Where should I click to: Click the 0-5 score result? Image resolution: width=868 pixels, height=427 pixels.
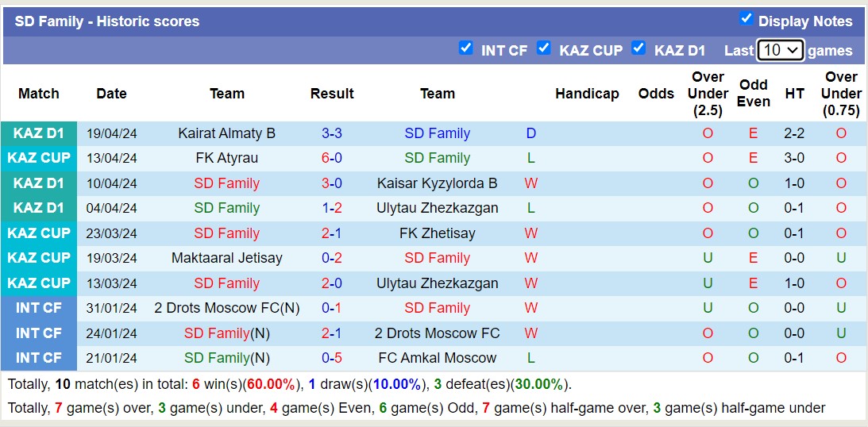click(332, 358)
